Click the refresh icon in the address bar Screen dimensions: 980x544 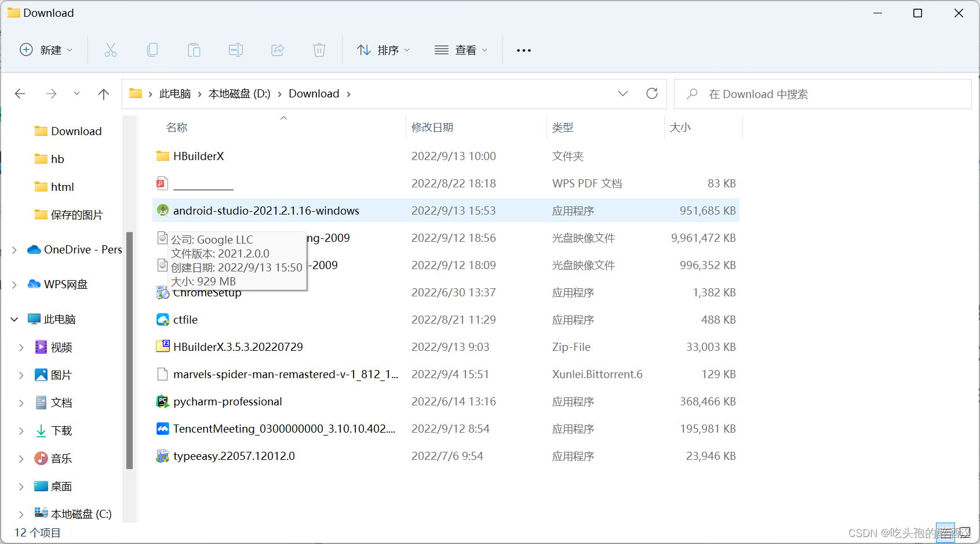coord(652,93)
